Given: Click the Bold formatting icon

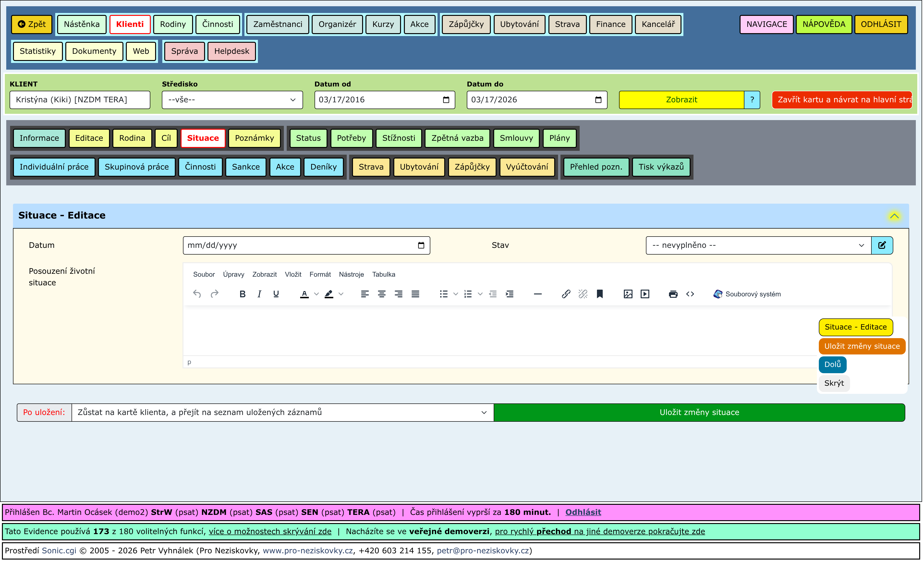Looking at the screenshot, I should [x=243, y=294].
